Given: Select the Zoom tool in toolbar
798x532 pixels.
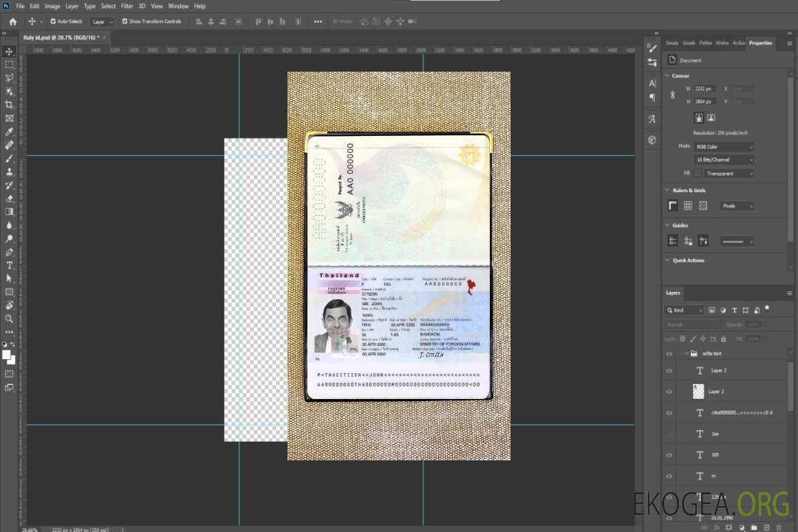Looking at the screenshot, I should coord(9,318).
